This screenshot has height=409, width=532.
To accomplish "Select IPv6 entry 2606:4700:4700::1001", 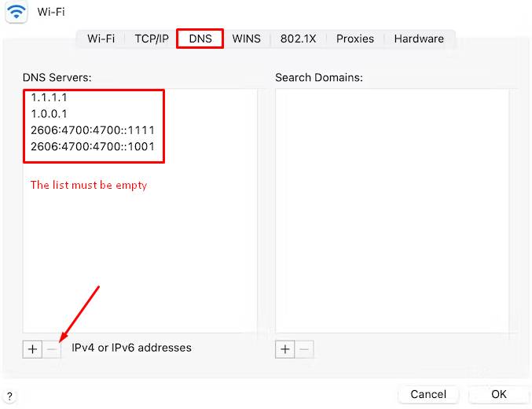I will pyautogui.click(x=92, y=146).
